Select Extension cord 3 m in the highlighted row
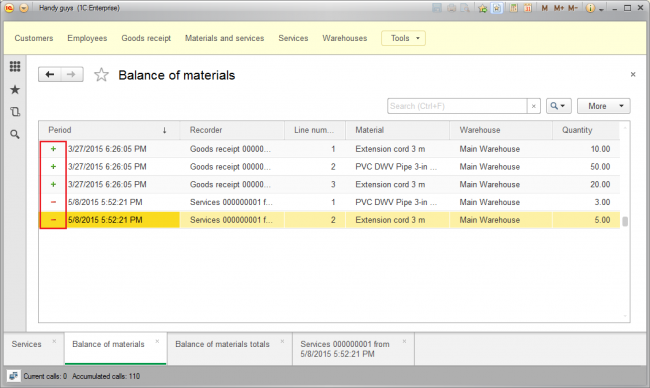This screenshot has height=388, width=650. 398,220
